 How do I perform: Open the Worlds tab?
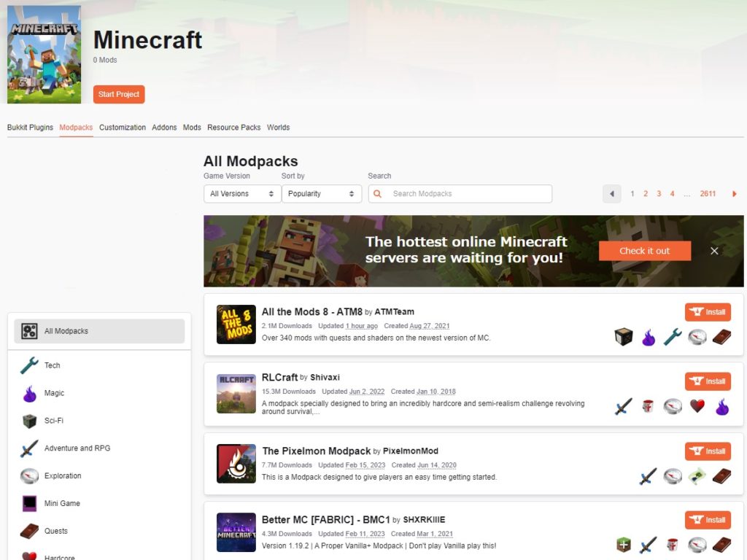278,128
